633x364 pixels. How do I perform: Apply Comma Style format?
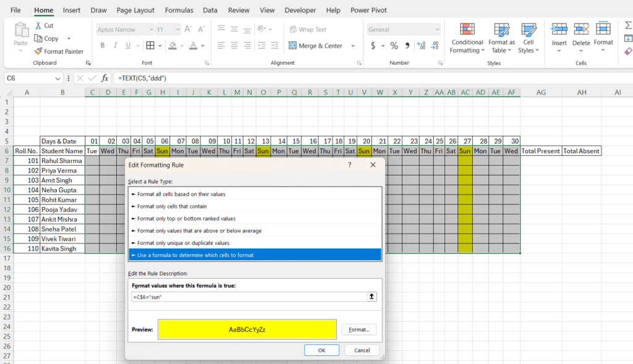(407, 46)
